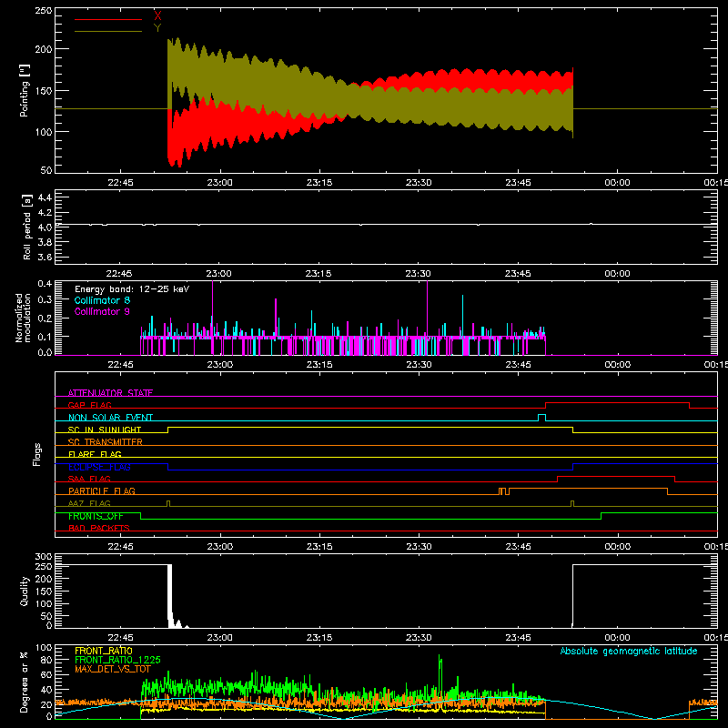Click the 'Degrees or %' axis title

[25, 682]
